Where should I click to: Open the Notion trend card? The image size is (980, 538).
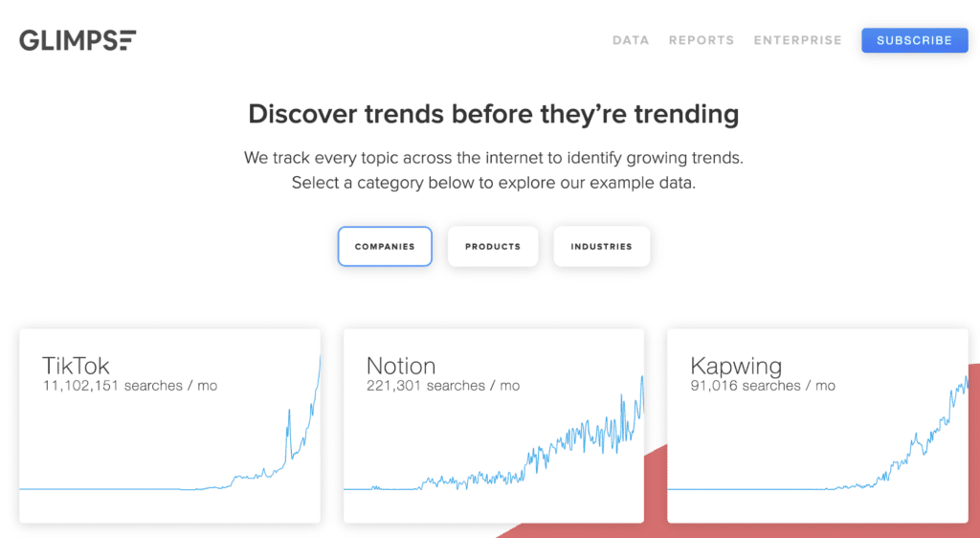point(494,426)
